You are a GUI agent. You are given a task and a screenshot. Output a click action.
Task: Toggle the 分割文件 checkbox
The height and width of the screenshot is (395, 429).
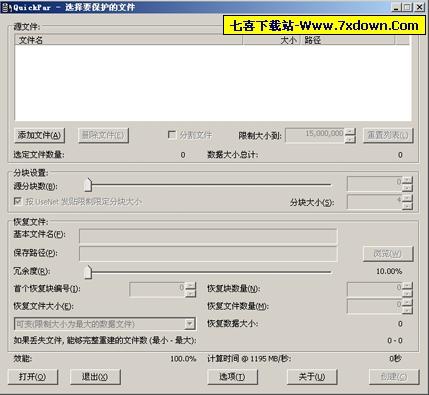172,135
